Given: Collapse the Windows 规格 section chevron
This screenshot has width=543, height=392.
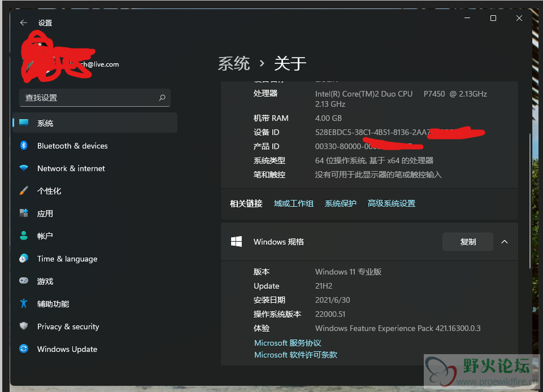Looking at the screenshot, I should coord(505,242).
